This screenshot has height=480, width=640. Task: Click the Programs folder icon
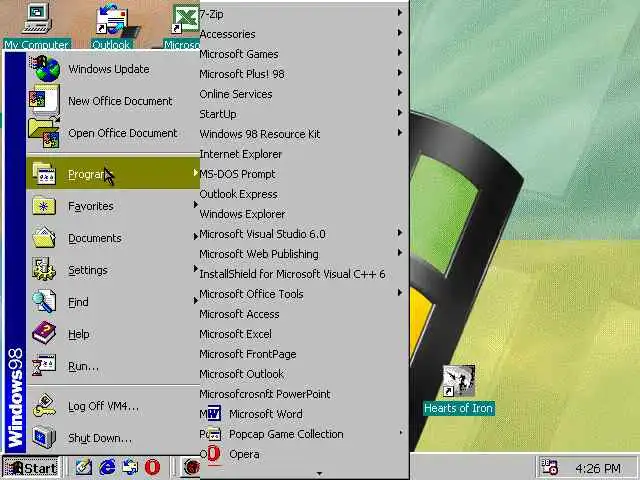(44, 173)
